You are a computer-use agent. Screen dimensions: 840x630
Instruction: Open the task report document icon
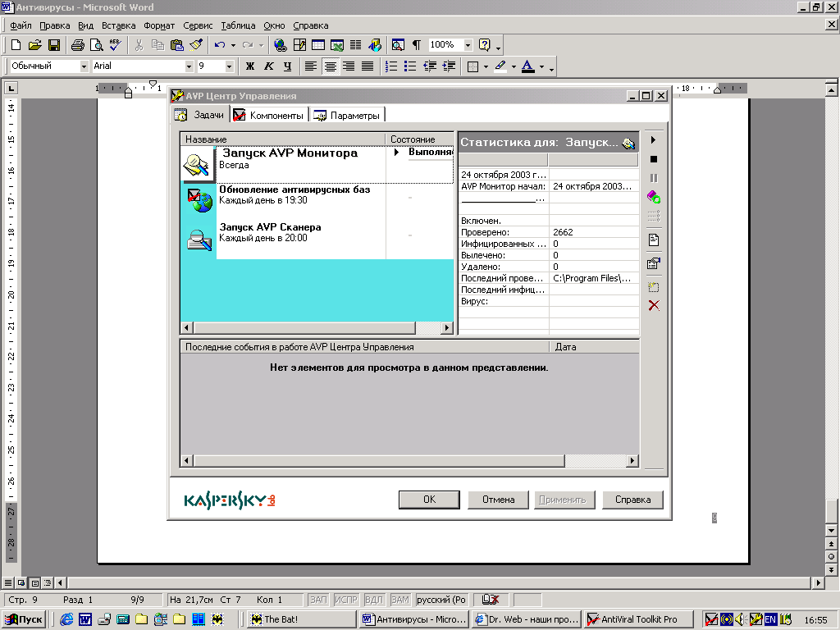(x=654, y=240)
